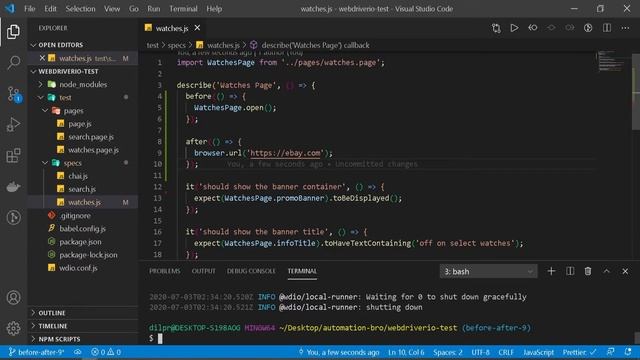
Task: Open the Selection menu
Action: click(x=80, y=9)
